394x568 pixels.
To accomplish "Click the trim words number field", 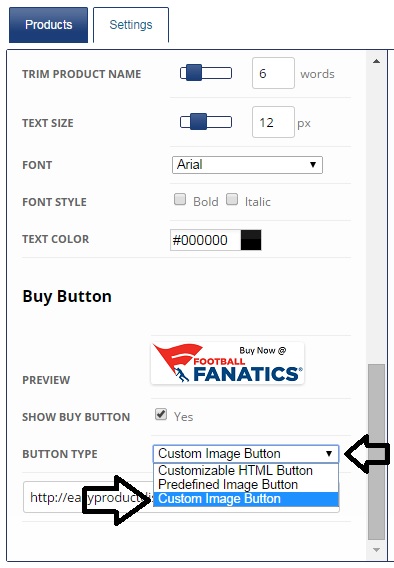I will pos(273,73).
